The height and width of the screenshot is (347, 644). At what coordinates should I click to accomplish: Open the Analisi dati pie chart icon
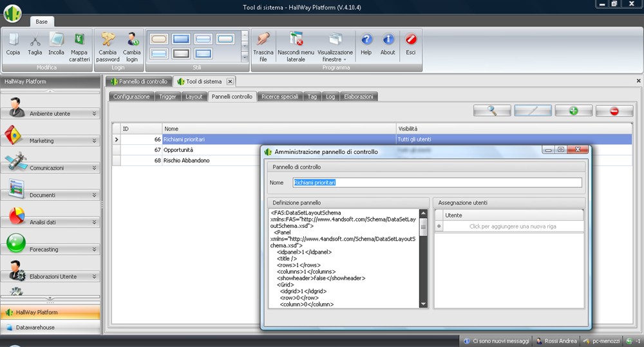pos(17,216)
